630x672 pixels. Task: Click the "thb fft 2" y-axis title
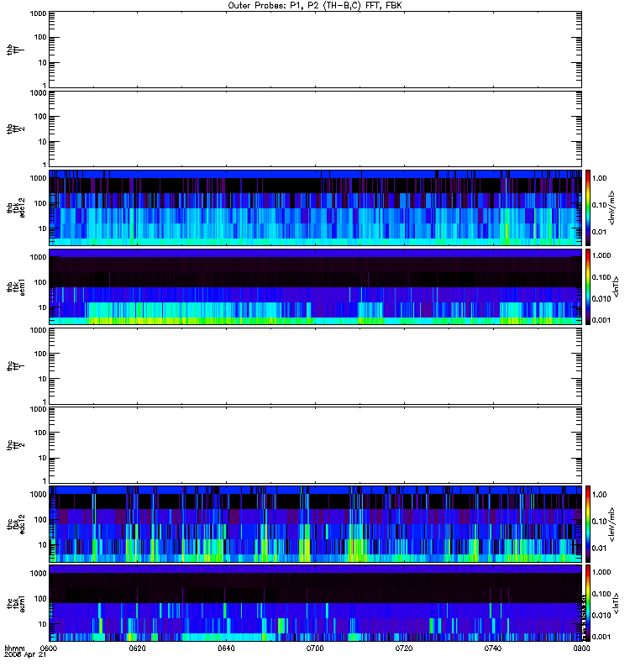click(16, 129)
